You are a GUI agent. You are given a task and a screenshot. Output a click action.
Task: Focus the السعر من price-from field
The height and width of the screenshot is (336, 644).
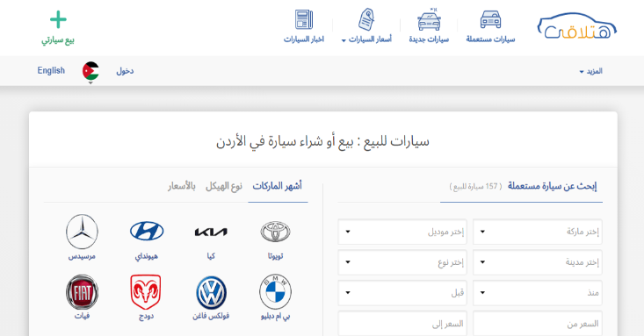[x=538, y=324]
